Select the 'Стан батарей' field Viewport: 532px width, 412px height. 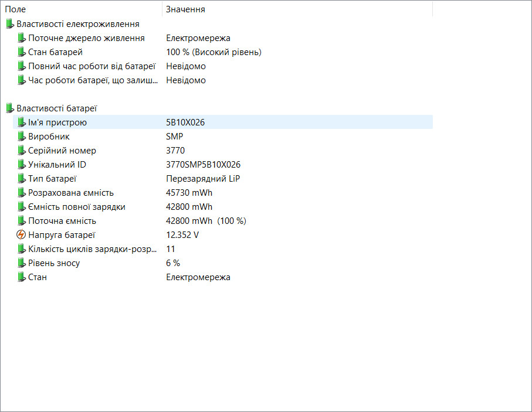pos(55,52)
